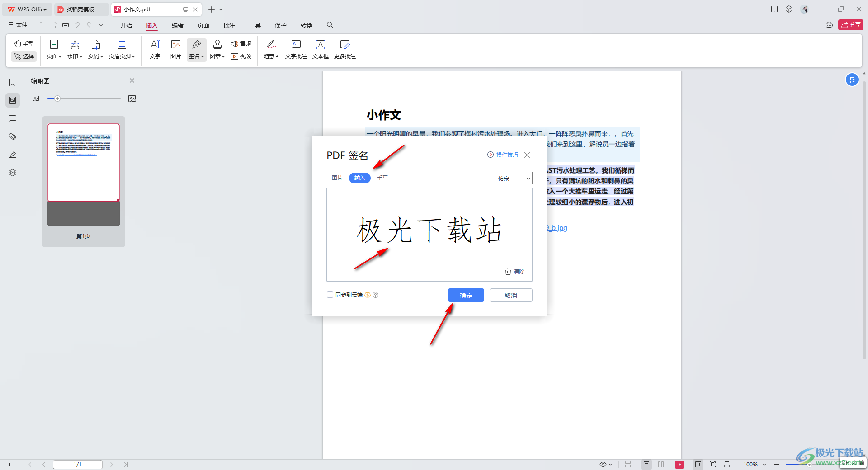Open the Layers panel in left sidebar
Screen dimensions: 868x470
(13, 173)
